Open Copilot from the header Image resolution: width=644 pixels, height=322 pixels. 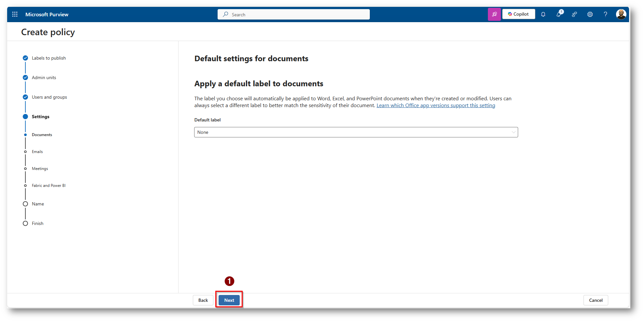point(518,14)
